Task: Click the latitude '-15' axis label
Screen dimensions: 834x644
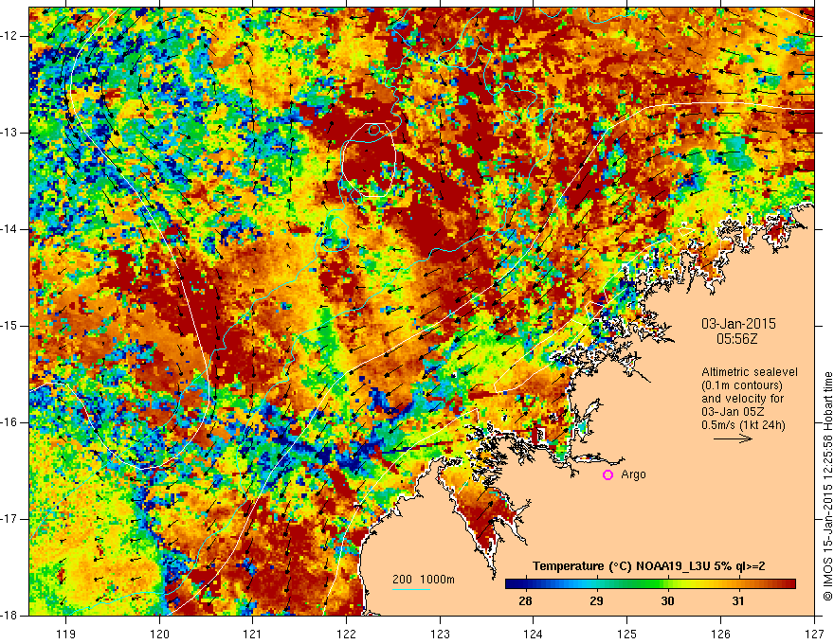Action: [x=9, y=326]
